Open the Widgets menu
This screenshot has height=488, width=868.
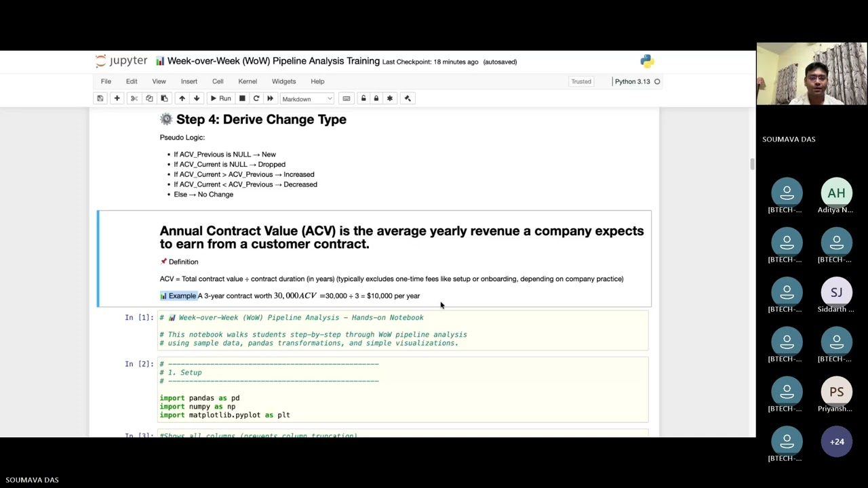(x=283, y=81)
